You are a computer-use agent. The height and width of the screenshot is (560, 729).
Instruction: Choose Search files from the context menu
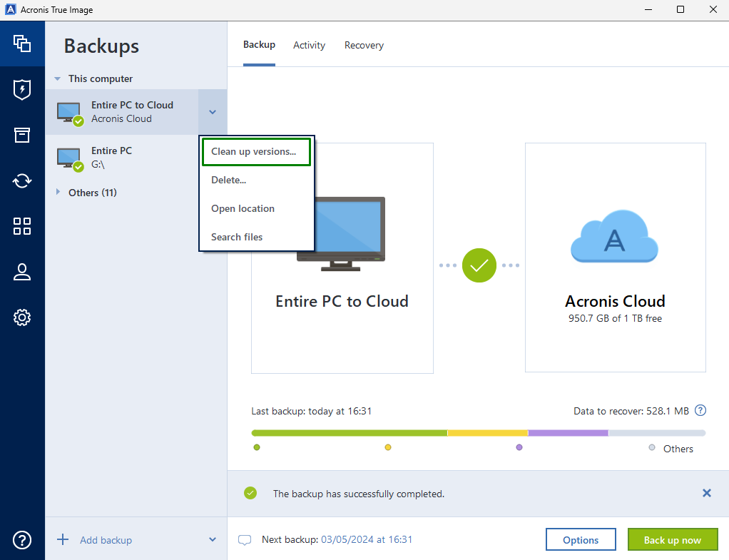click(x=236, y=236)
